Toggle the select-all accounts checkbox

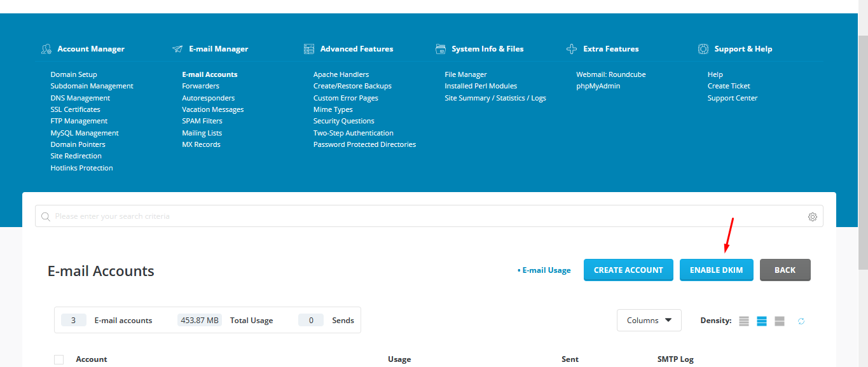tap(59, 359)
